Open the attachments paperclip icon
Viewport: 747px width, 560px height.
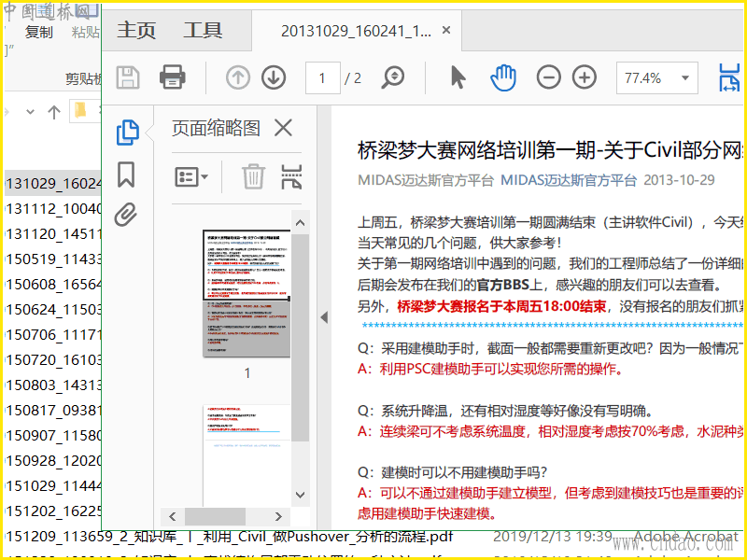coord(126,215)
